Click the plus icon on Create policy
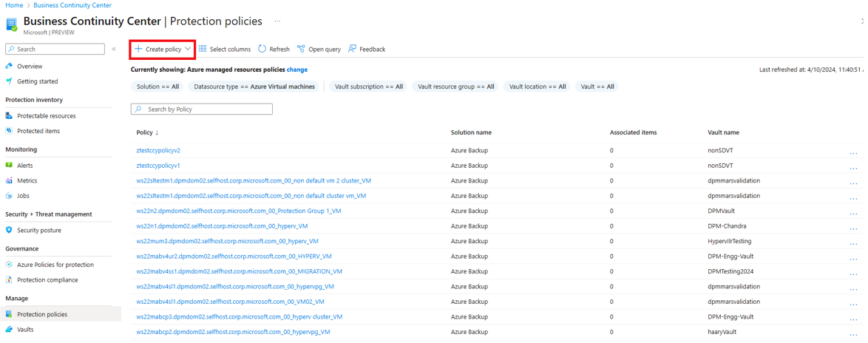Screen dimensions: 868x343 (138, 50)
